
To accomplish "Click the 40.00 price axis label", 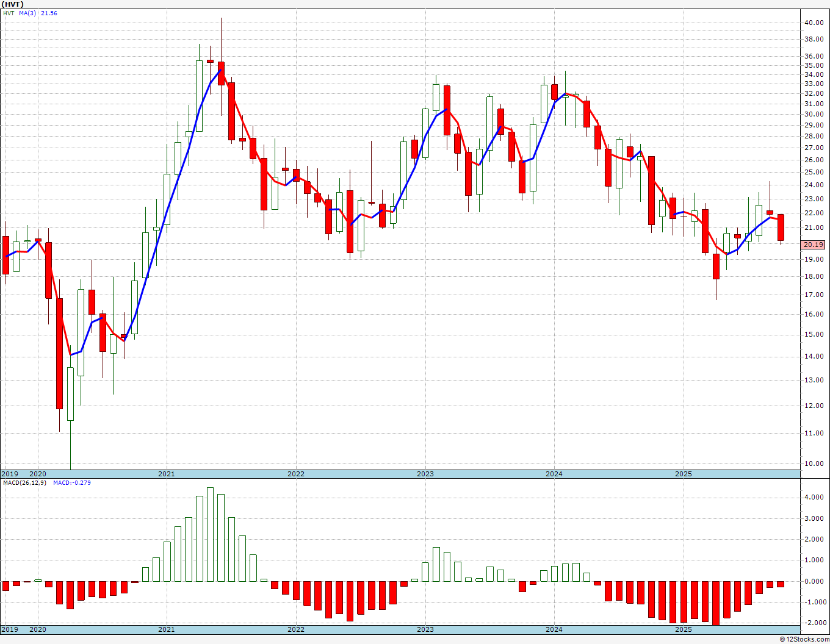I will pyautogui.click(x=814, y=23).
